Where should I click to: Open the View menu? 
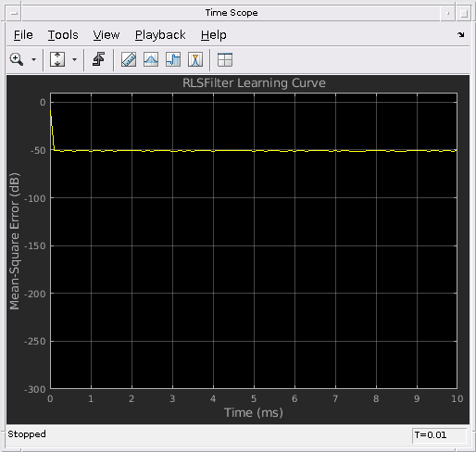[x=106, y=35]
